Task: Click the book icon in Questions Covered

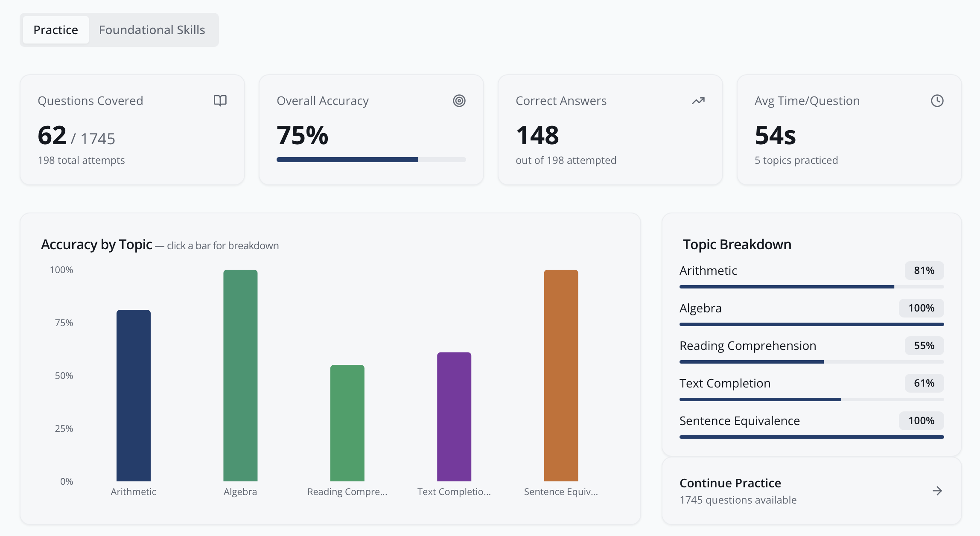Action: [x=220, y=101]
